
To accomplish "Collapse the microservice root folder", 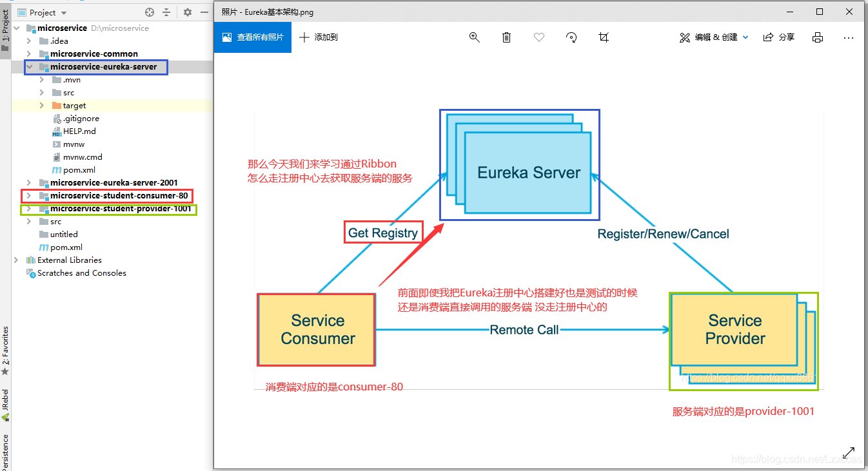I will click(16, 28).
